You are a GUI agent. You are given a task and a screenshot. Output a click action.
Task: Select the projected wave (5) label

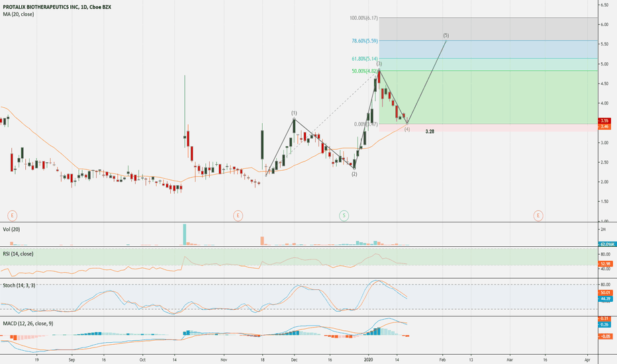(446, 36)
